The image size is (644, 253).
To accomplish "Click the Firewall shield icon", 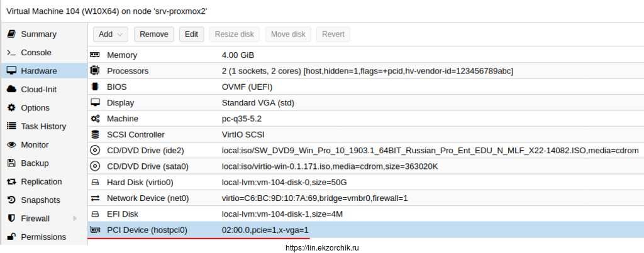I will click(11, 218).
